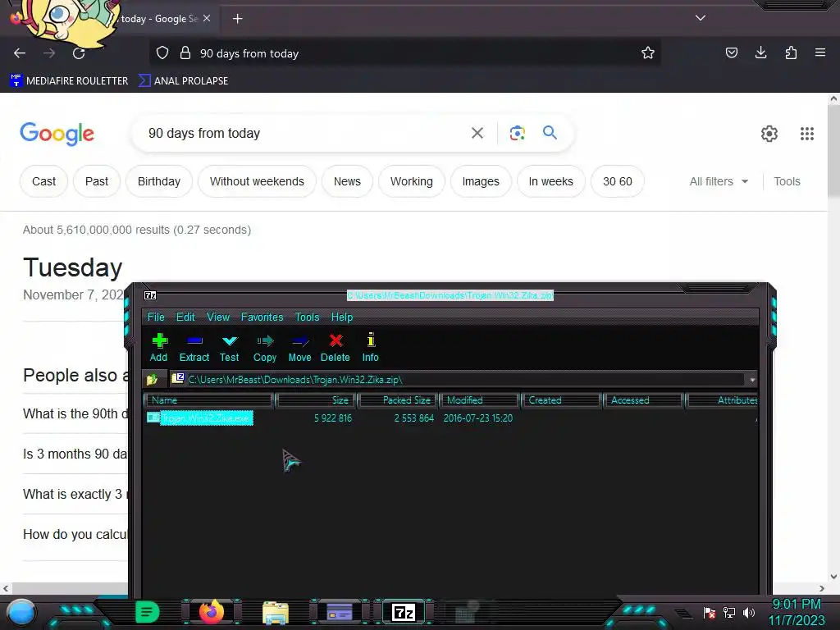Open Firefox downloads panel
Image resolution: width=840 pixels, height=630 pixels.
click(x=760, y=52)
